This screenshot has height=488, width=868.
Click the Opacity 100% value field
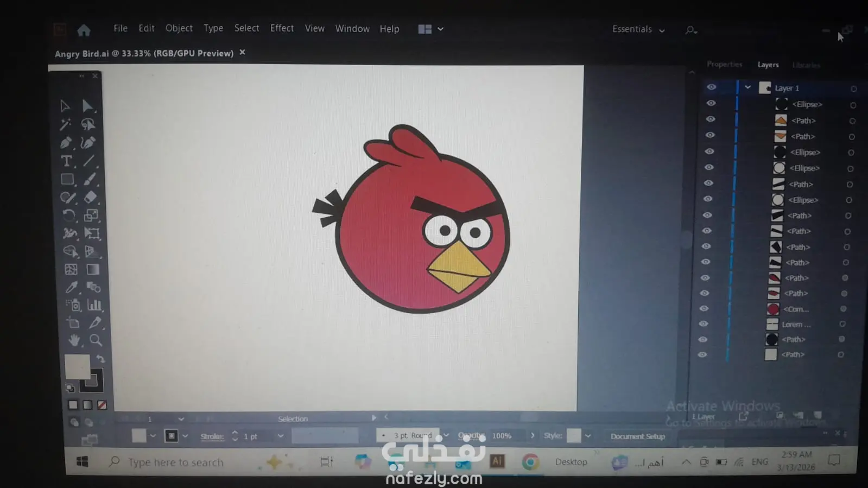click(506, 436)
